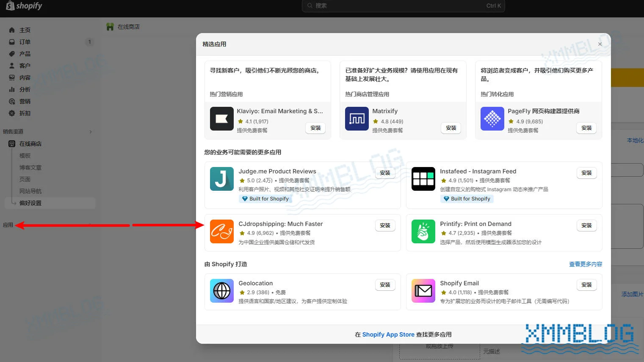Click the Geolocation app title
Screen dimensions: 644x362
point(256,283)
